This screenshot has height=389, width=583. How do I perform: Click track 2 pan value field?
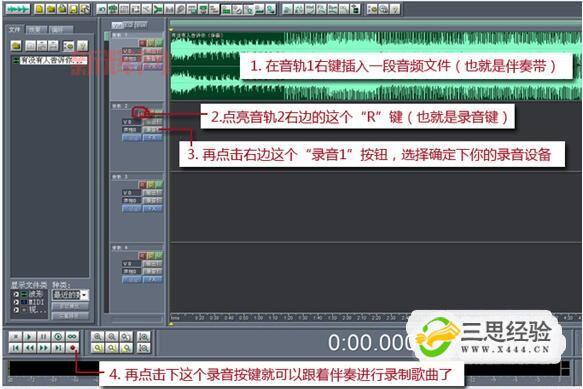(x=132, y=129)
